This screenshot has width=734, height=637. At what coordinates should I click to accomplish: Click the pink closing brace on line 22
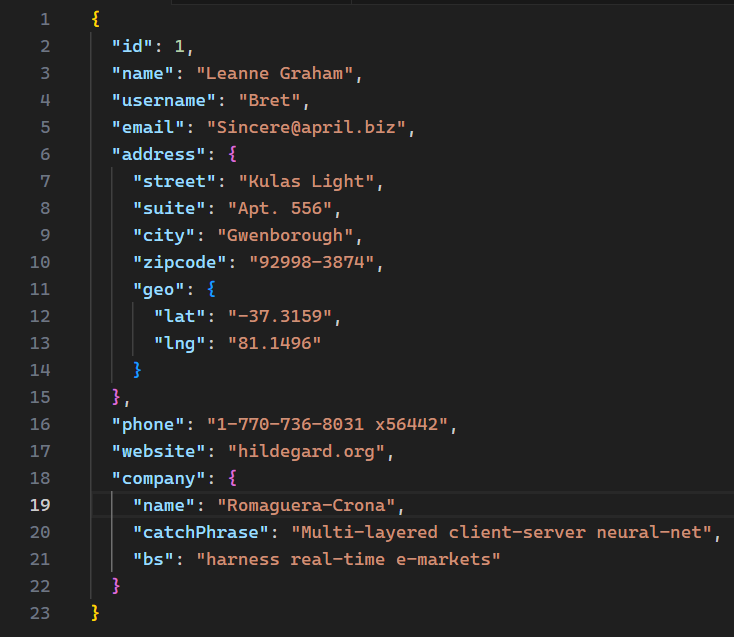116,586
